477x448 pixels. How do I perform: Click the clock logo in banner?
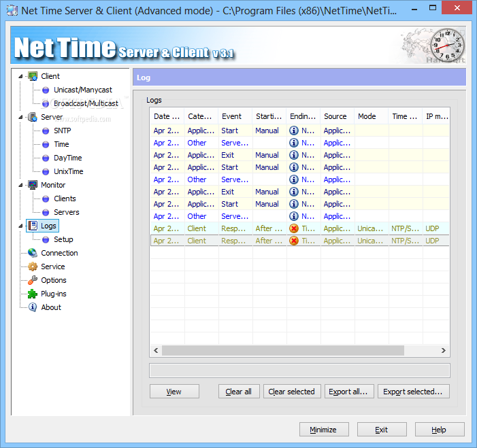pyautogui.click(x=448, y=44)
